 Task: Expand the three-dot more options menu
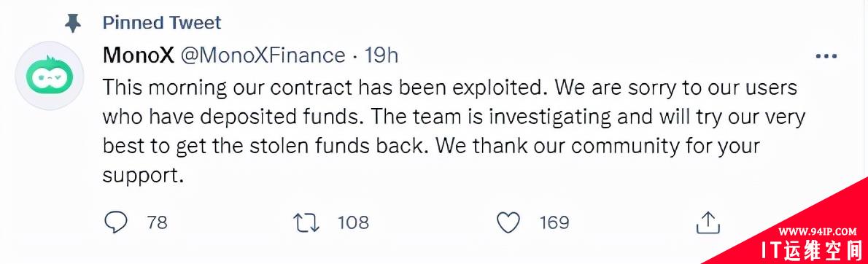click(826, 56)
